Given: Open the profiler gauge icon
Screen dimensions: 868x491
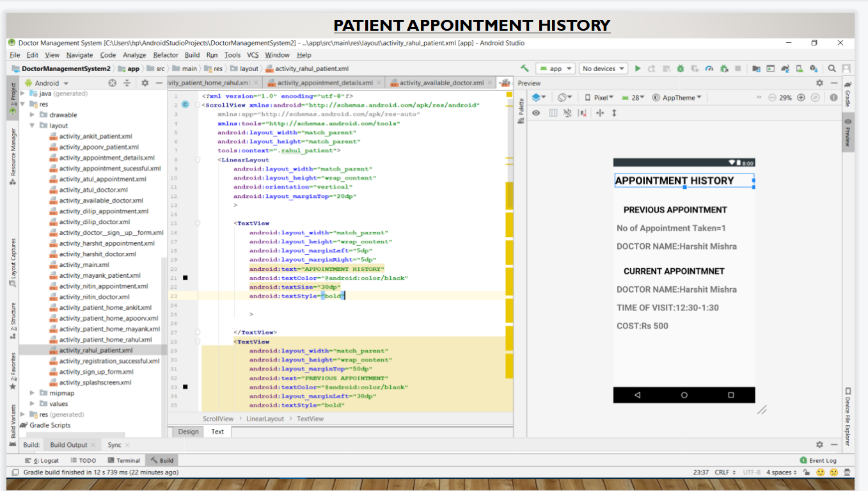Looking at the screenshot, I should point(709,68).
